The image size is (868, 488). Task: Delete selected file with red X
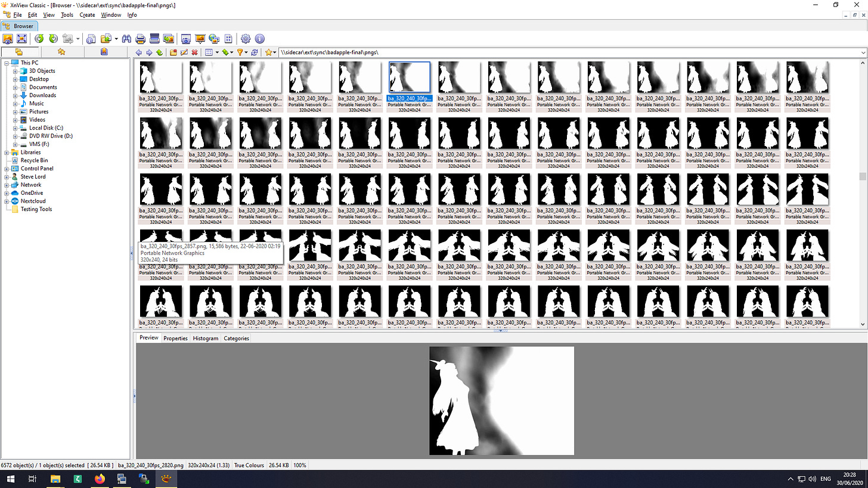click(194, 52)
